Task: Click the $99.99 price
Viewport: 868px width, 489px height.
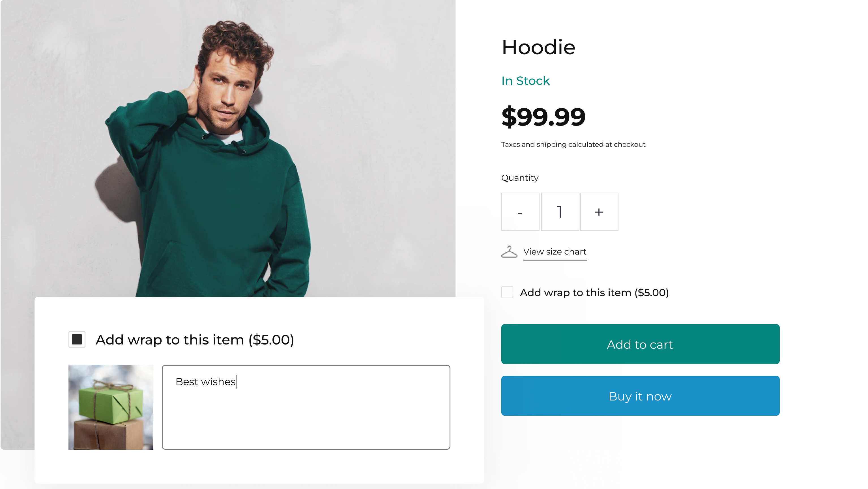Action: click(543, 117)
